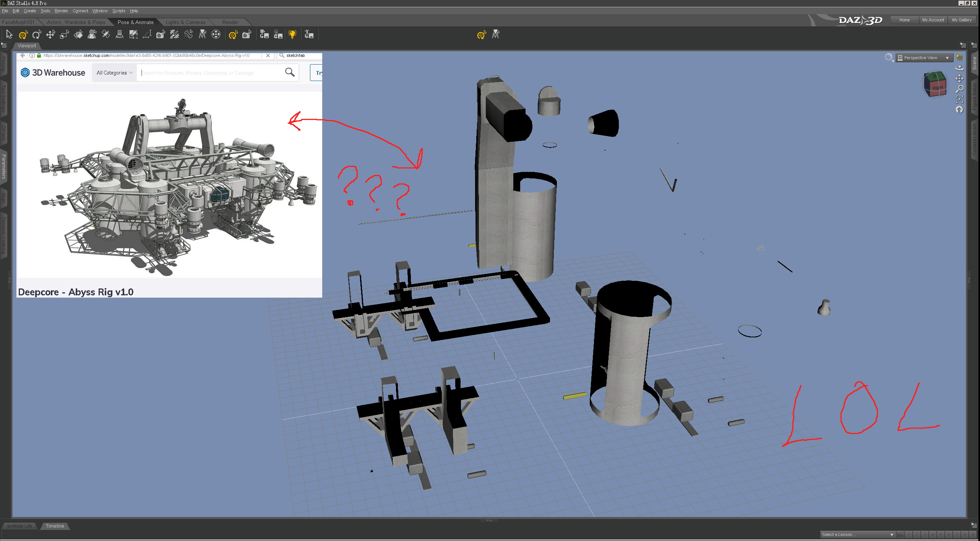
Task: Open the Select a Lesson dropdown
Action: coord(857,535)
